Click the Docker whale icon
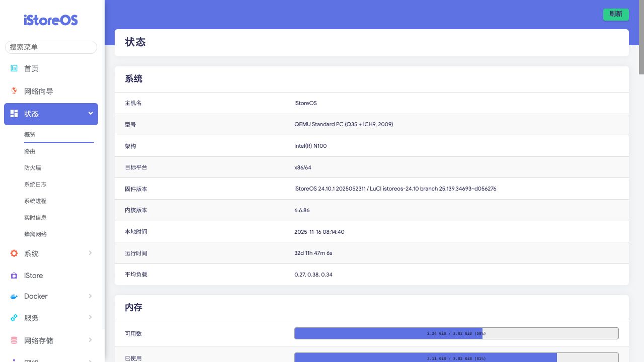 [x=14, y=297]
